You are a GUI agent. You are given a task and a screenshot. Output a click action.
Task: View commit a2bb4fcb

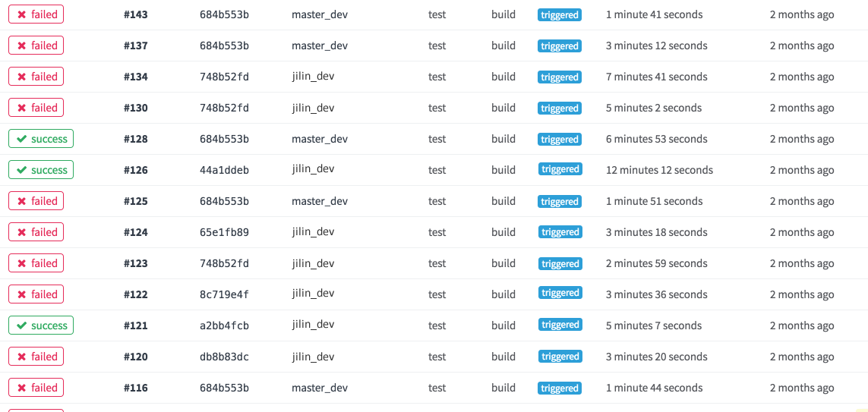[x=224, y=326]
